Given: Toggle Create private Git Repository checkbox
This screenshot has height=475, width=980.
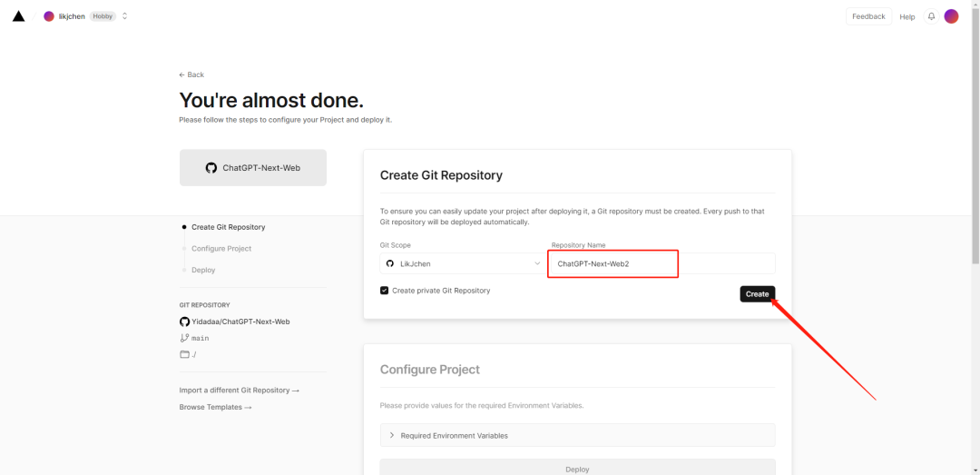Looking at the screenshot, I should pyautogui.click(x=385, y=291).
